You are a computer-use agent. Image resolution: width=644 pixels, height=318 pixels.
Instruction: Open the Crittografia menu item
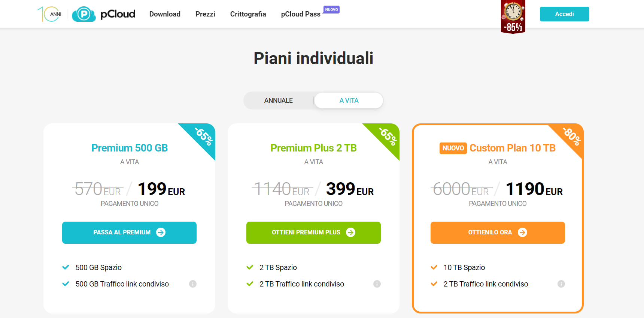pos(248,14)
